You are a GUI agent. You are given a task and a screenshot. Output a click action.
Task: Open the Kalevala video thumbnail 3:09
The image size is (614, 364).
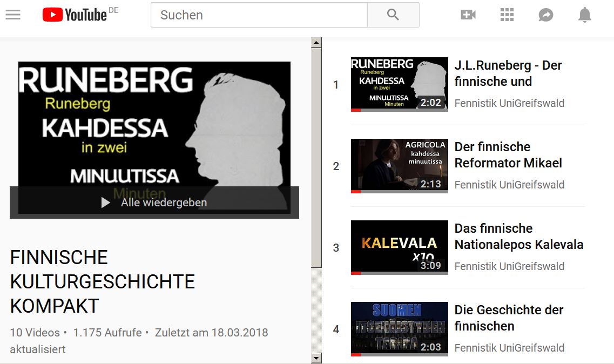pyautogui.click(x=400, y=247)
